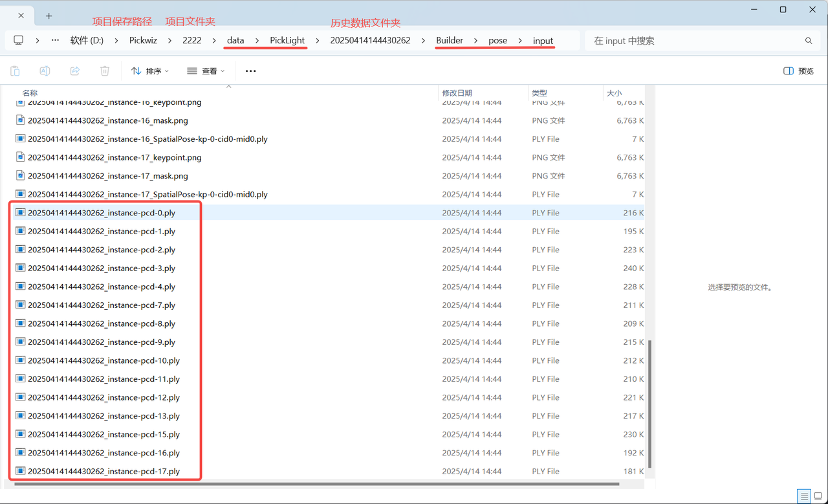Click the share icon in toolbar
This screenshot has width=828, height=504.
(x=74, y=71)
